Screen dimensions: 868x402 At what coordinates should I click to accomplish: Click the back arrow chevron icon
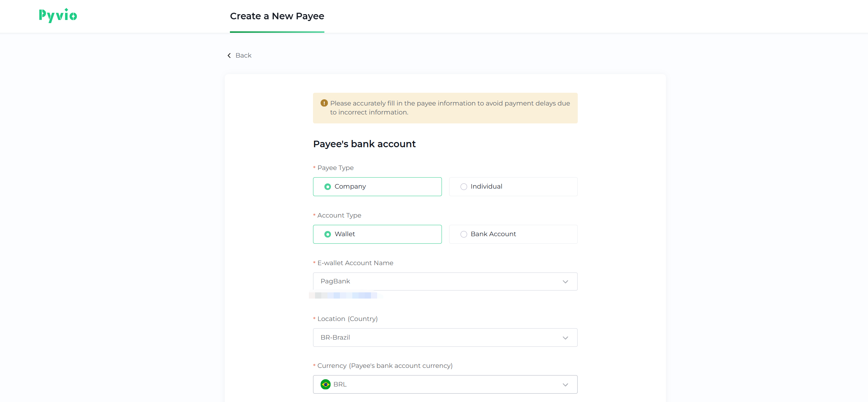229,56
